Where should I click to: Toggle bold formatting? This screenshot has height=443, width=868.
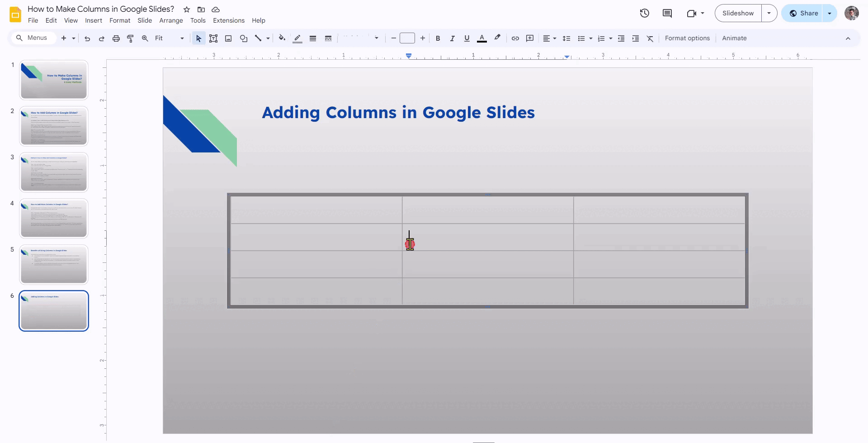tap(438, 38)
